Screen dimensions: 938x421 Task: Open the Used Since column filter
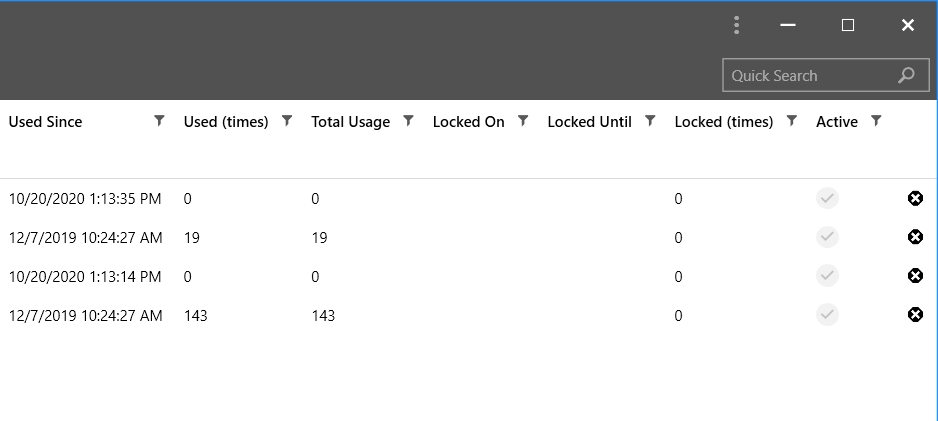pos(159,121)
